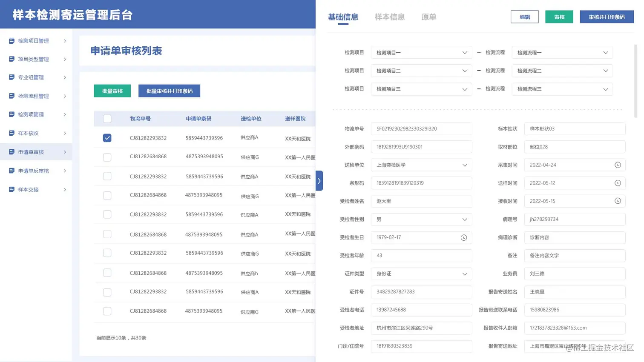Toggle the select-all checkbox in the table header
Viewport: 644px width, 362px height.
pos(107,119)
